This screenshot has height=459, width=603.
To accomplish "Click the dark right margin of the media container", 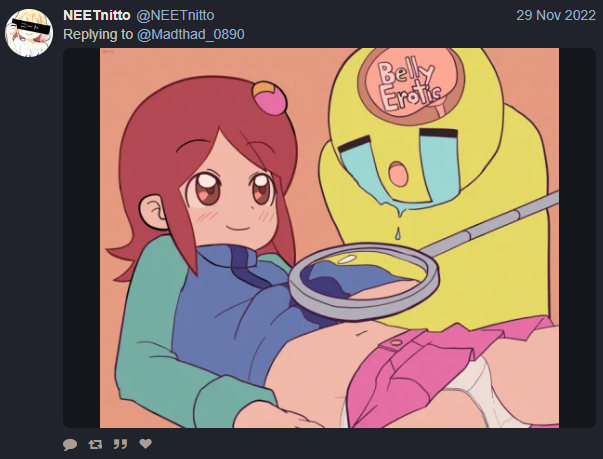I will 577,238.
